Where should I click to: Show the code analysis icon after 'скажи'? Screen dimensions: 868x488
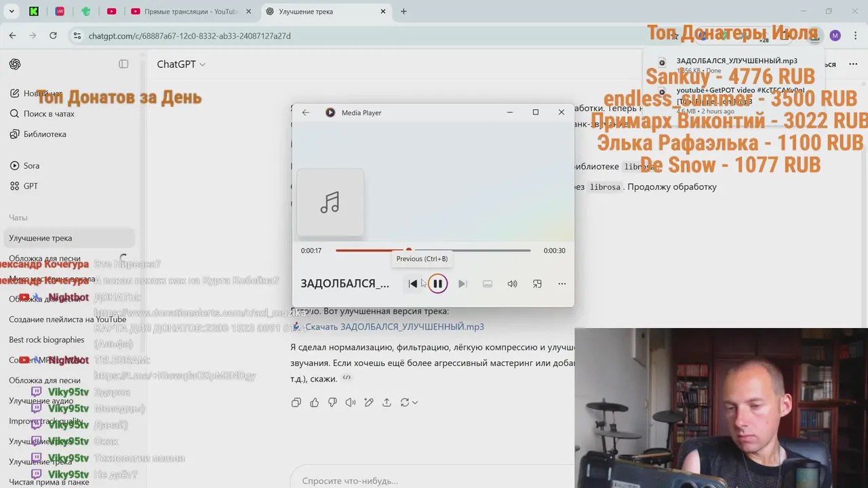click(347, 378)
